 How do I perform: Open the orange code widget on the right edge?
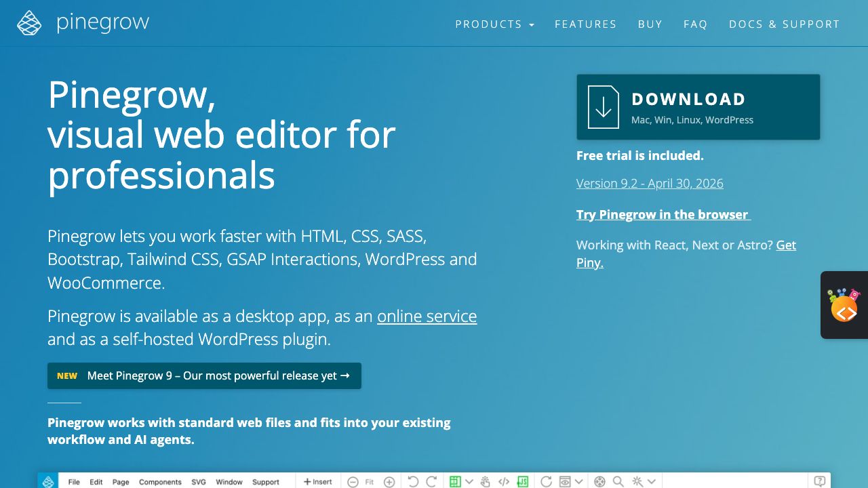[x=844, y=306]
